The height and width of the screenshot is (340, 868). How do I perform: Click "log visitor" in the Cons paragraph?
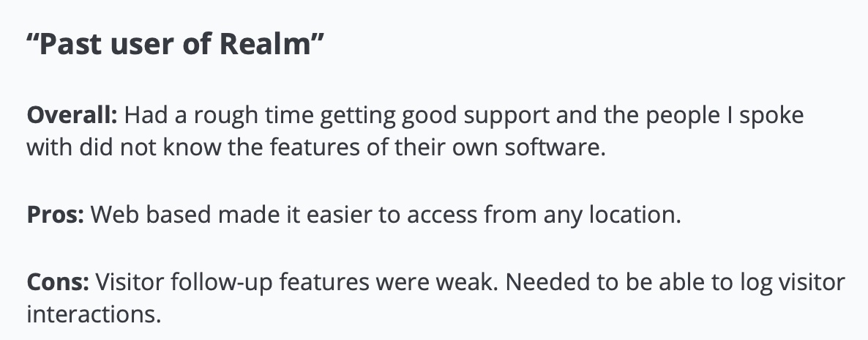point(796,282)
